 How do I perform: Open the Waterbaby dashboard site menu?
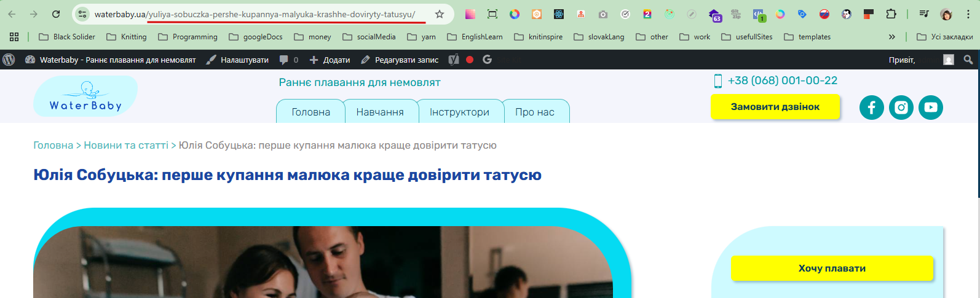[x=110, y=60]
